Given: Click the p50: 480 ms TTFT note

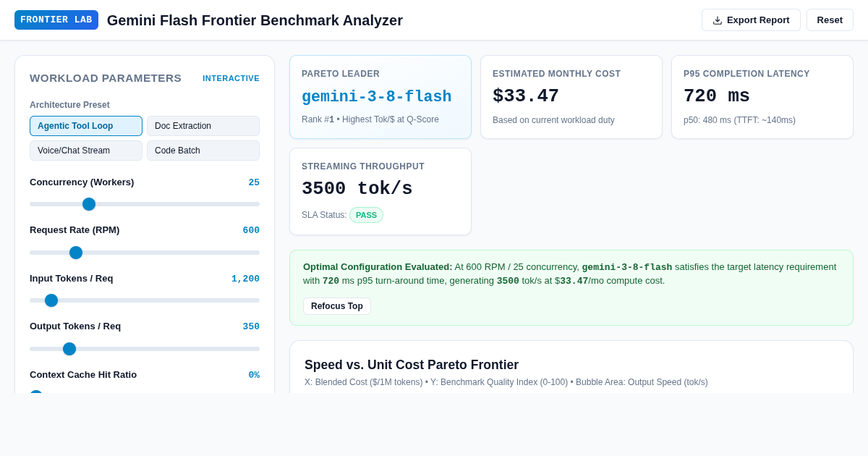Looking at the screenshot, I should pyautogui.click(x=739, y=120).
